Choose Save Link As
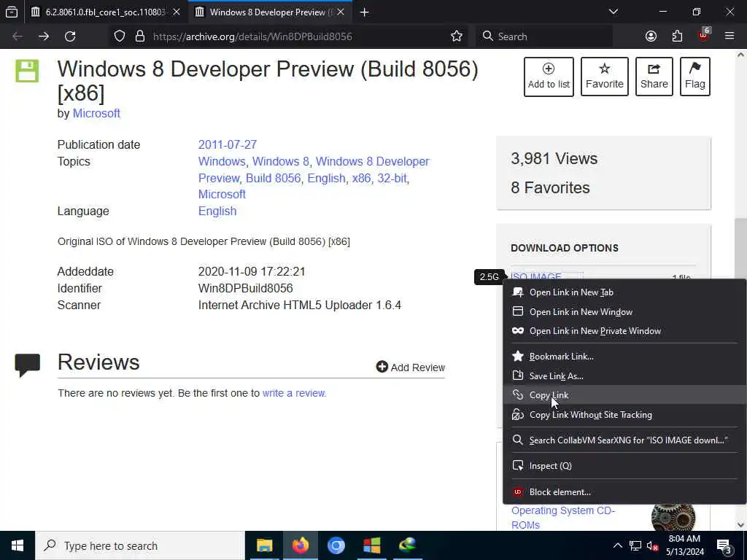The height and width of the screenshot is (560, 747). (624, 376)
